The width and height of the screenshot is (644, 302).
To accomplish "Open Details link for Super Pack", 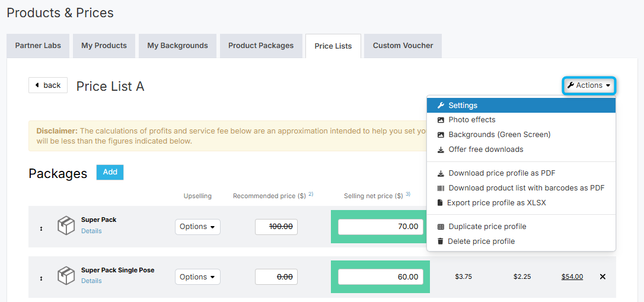I will point(91,231).
